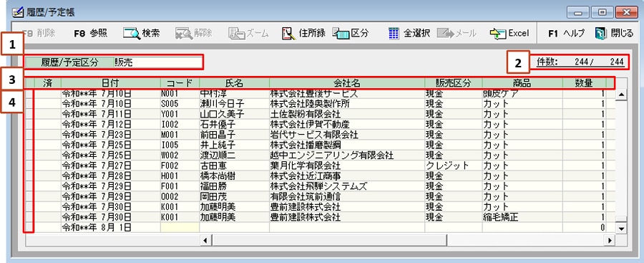Click the horizontal scrollbar thumb

pyautogui.click(x=328, y=240)
